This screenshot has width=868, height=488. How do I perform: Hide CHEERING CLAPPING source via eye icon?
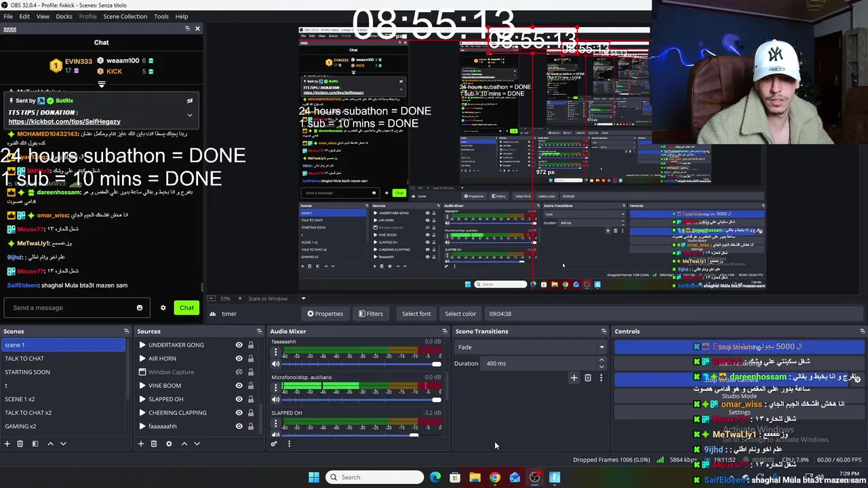pyautogui.click(x=239, y=413)
